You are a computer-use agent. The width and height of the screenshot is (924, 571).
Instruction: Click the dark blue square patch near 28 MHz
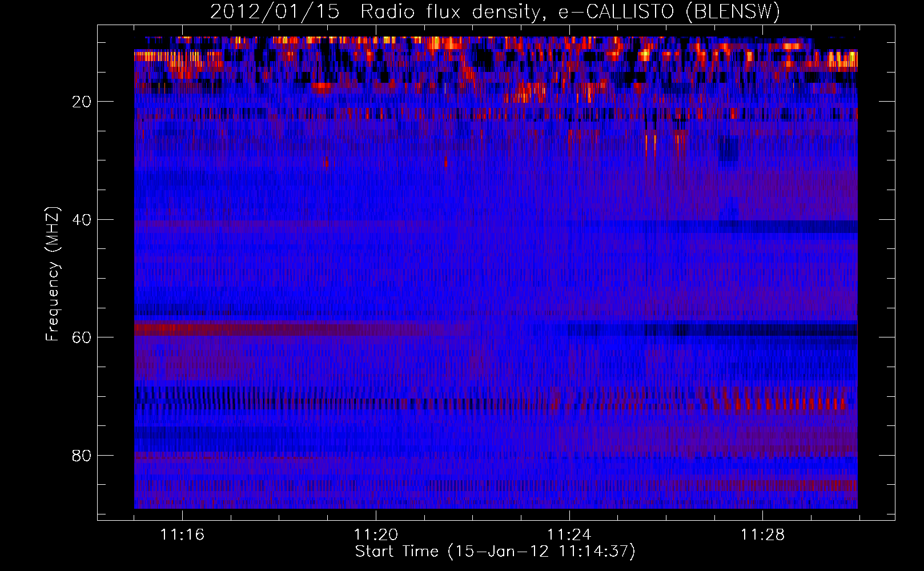pos(729,148)
